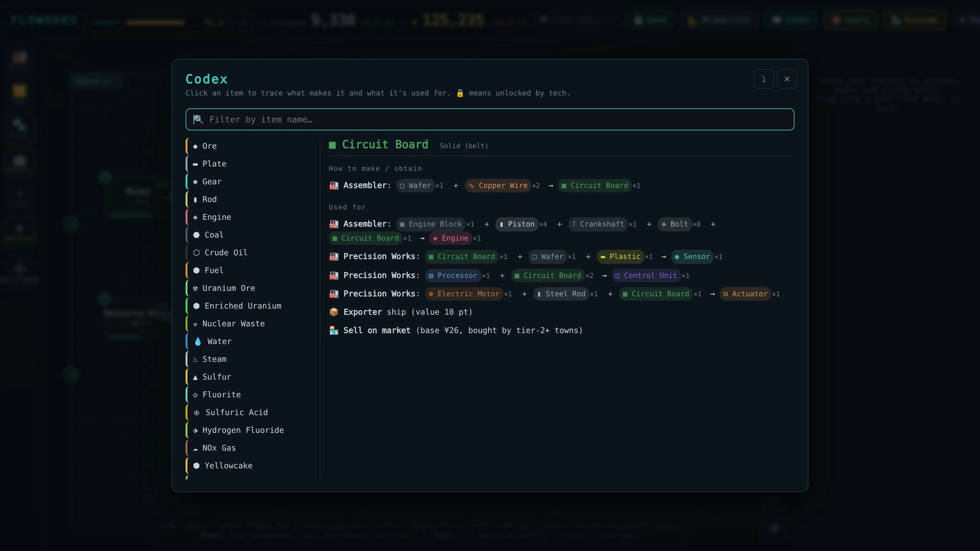Screen dimensions: 980x551
Task: Pick Hydrogen Fluoride from the list
Action: click(x=252, y=430)
